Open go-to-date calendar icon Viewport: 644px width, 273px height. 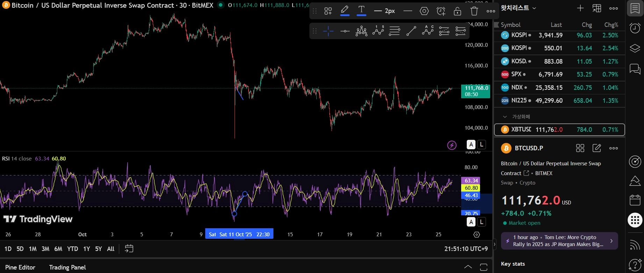129,249
